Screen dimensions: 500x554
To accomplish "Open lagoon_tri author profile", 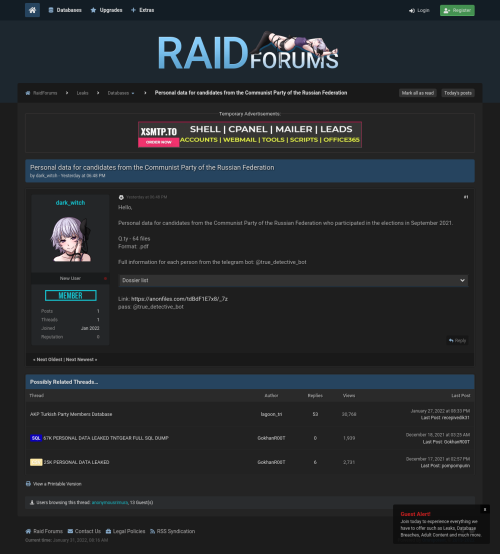I will tap(271, 414).
